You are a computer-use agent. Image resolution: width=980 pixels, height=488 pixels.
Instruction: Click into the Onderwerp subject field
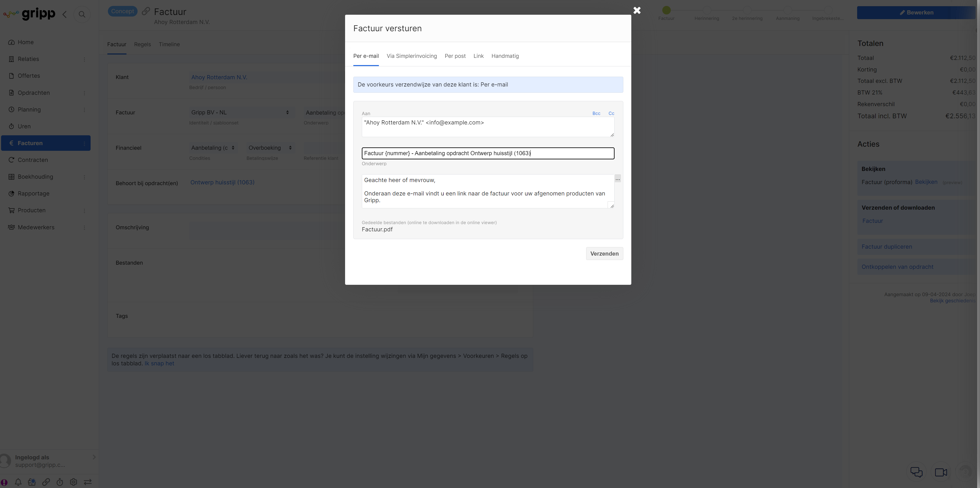pyautogui.click(x=488, y=153)
